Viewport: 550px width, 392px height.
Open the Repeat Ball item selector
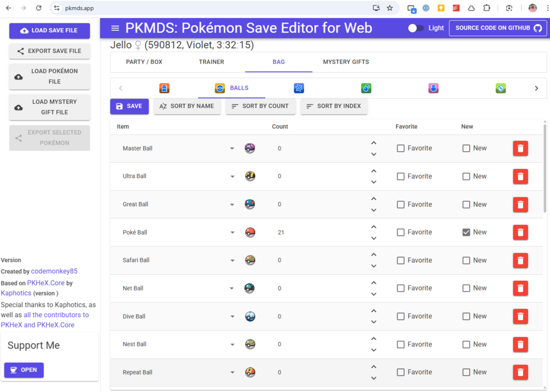232,373
